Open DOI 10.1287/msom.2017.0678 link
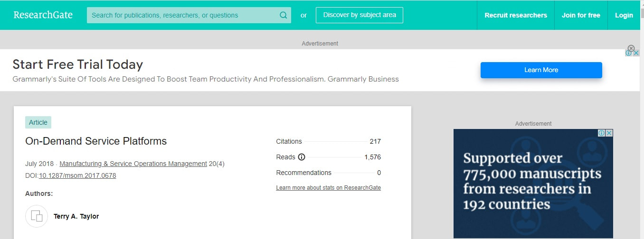The height and width of the screenshot is (239, 644). coord(77,175)
